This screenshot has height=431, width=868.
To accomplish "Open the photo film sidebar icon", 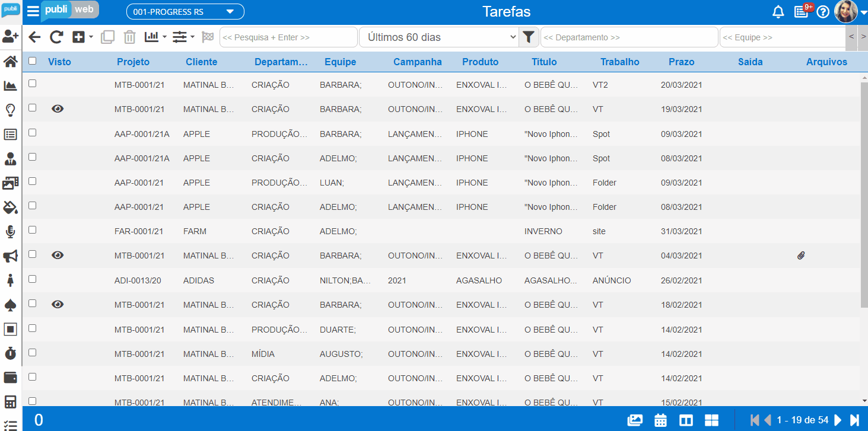I will tap(10, 183).
